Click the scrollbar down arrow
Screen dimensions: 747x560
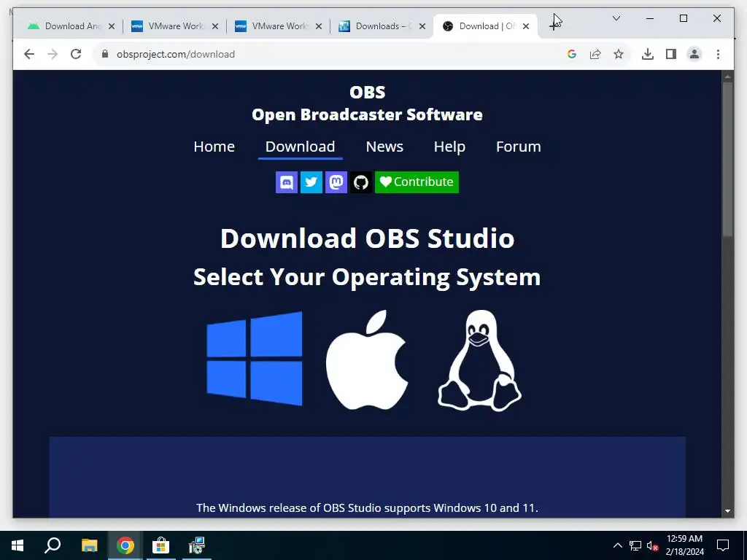(727, 511)
